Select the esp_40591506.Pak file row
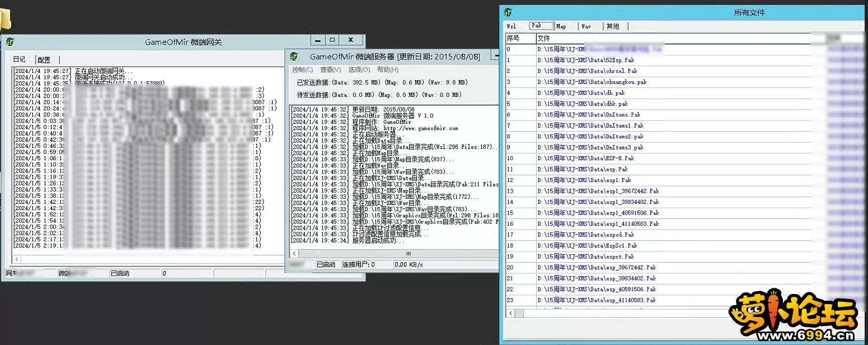The width and height of the screenshot is (868, 345). [658, 290]
